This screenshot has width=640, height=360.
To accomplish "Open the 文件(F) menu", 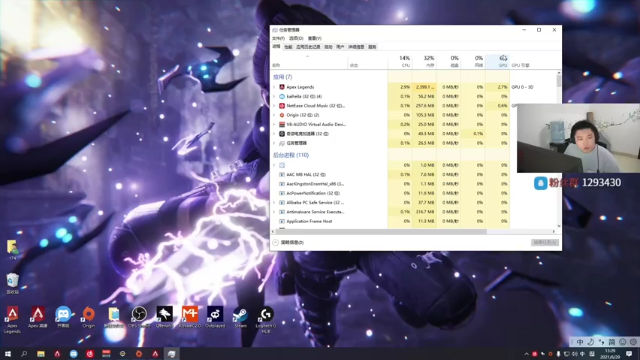I will (x=278, y=38).
